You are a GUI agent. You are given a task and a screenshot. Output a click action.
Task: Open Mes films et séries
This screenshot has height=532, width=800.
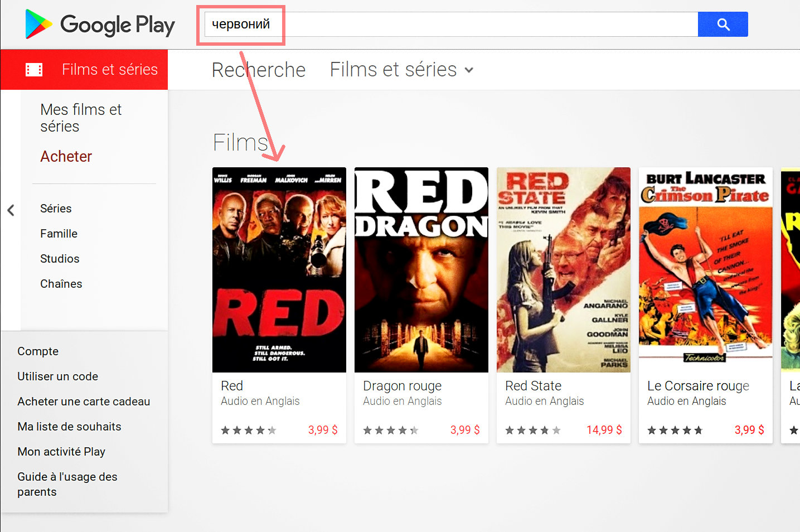pos(81,118)
